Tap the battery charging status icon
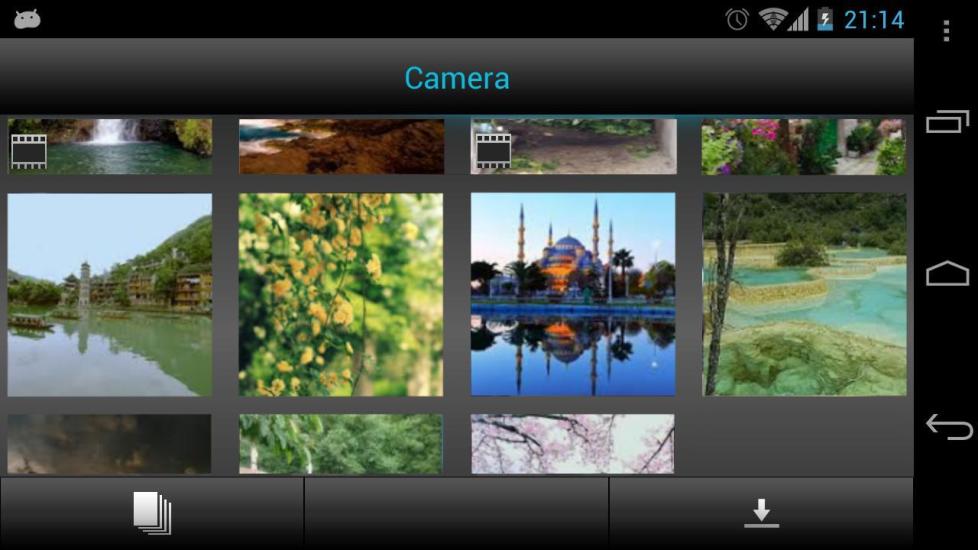 coord(825,19)
